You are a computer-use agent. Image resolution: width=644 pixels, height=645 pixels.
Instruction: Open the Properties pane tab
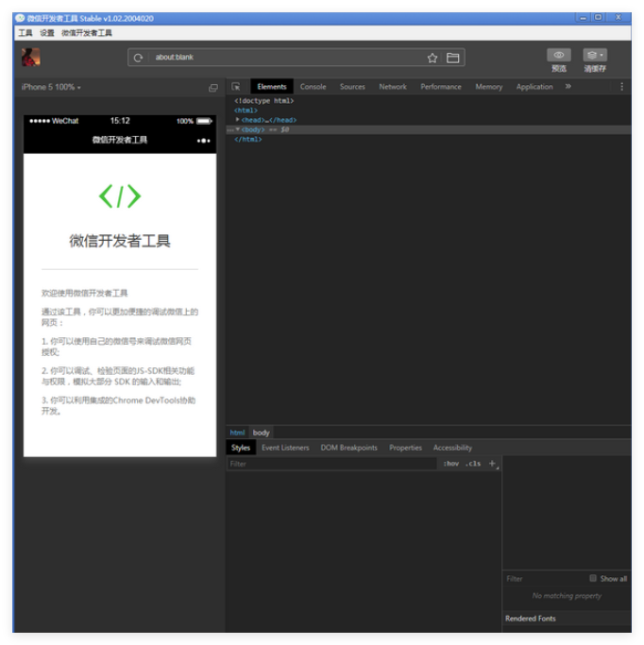(405, 448)
